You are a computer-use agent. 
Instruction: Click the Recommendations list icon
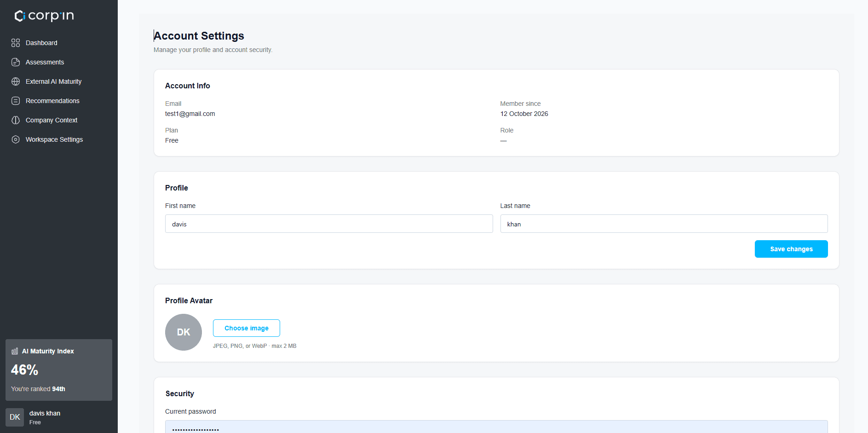tap(16, 101)
